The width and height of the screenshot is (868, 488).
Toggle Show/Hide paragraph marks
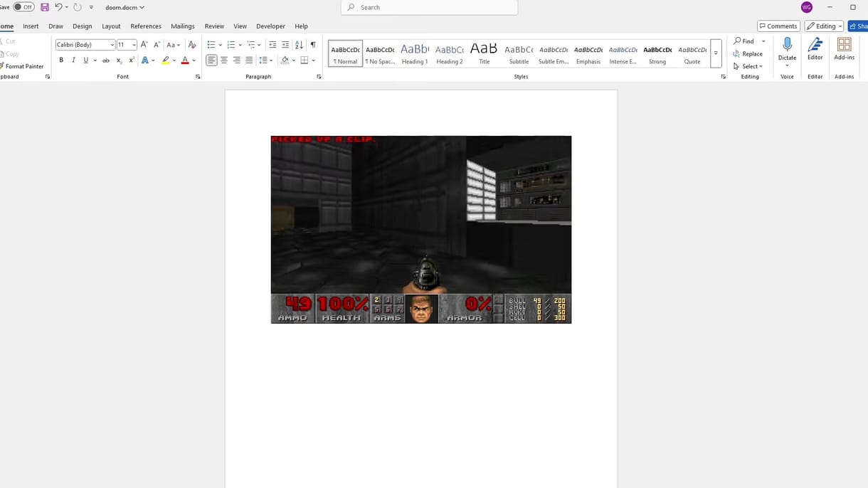pos(313,45)
